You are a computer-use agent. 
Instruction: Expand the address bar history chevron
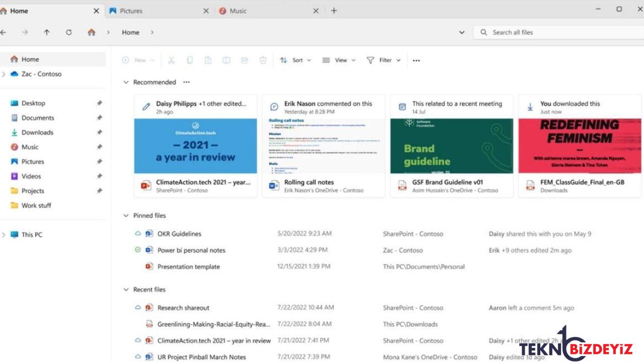[462, 32]
